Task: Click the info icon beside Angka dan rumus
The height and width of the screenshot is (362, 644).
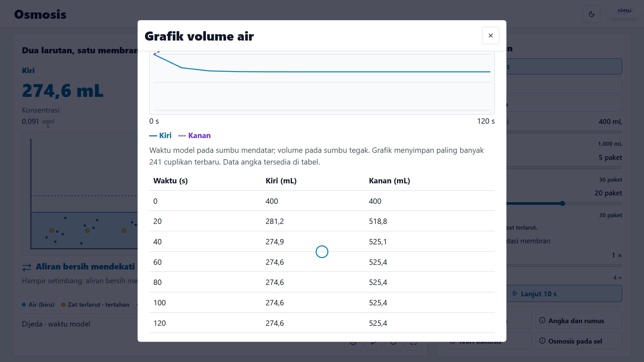Action: (542, 320)
